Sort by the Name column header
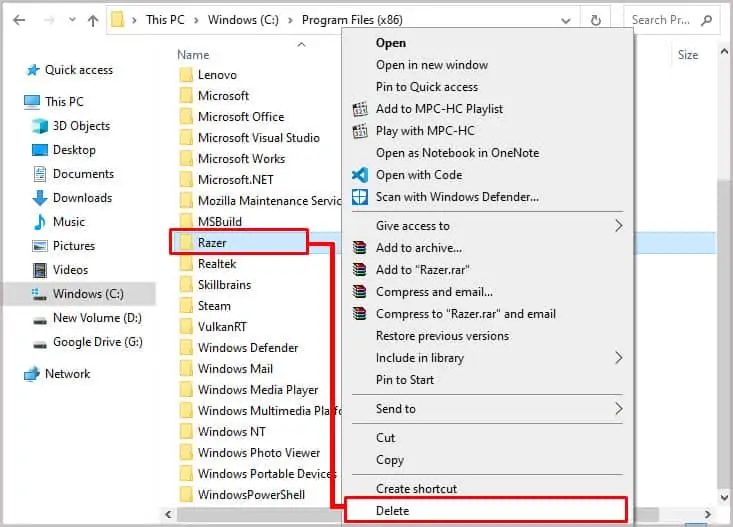Image resolution: width=733 pixels, height=527 pixels. click(x=193, y=55)
